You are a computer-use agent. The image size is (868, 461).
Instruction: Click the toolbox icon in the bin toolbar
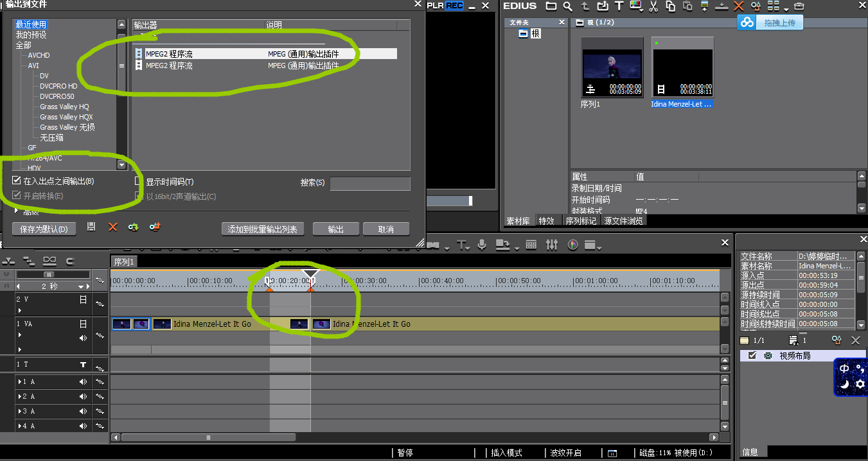[799, 6]
